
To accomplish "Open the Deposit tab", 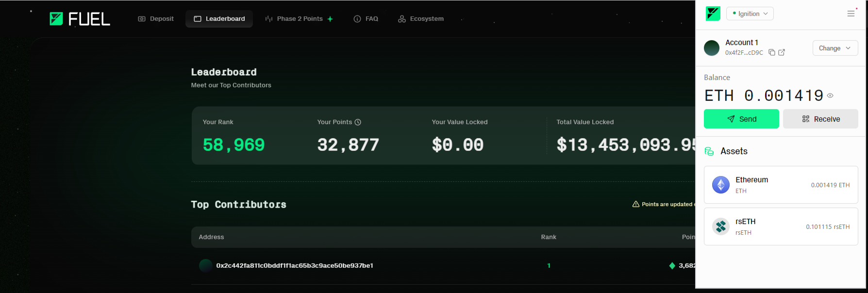I will coord(156,19).
